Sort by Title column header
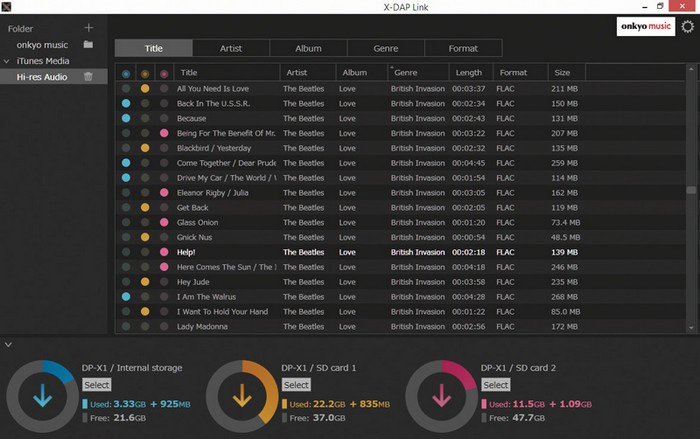 (226, 72)
